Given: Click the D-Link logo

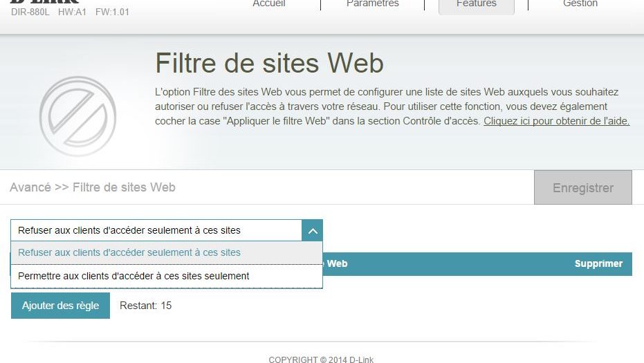Looking at the screenshot, I should point(45,2).
